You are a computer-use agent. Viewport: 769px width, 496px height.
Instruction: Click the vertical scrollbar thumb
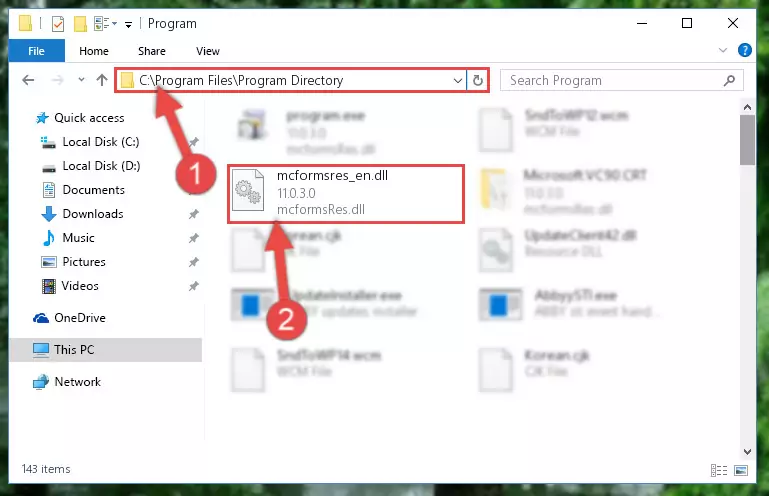[x=747, y=140]
